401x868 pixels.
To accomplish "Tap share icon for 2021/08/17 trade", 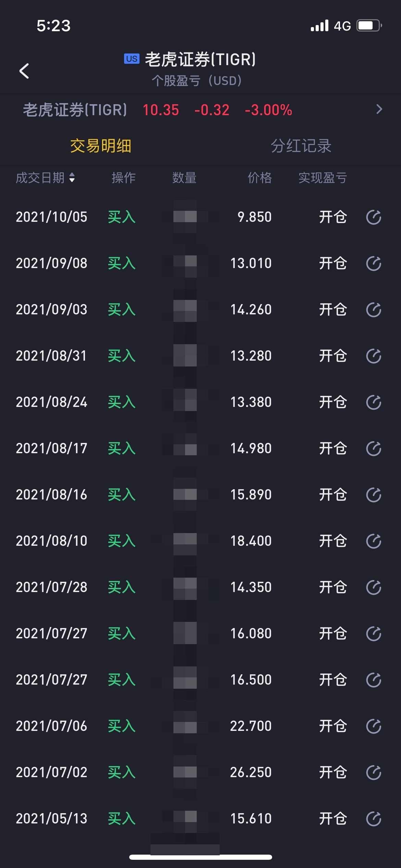I will 373,449.
